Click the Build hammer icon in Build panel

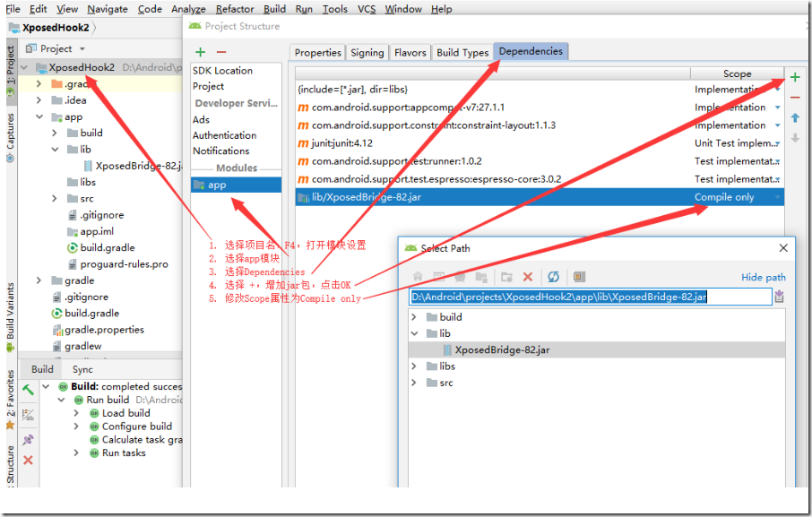pyautogui.click(x=29, y=390)
